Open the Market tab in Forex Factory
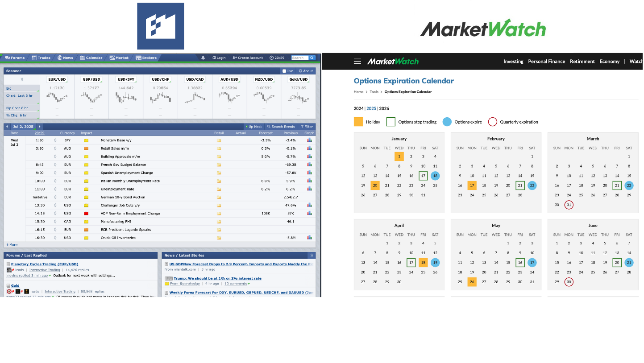644x363 pixels. 119,58
